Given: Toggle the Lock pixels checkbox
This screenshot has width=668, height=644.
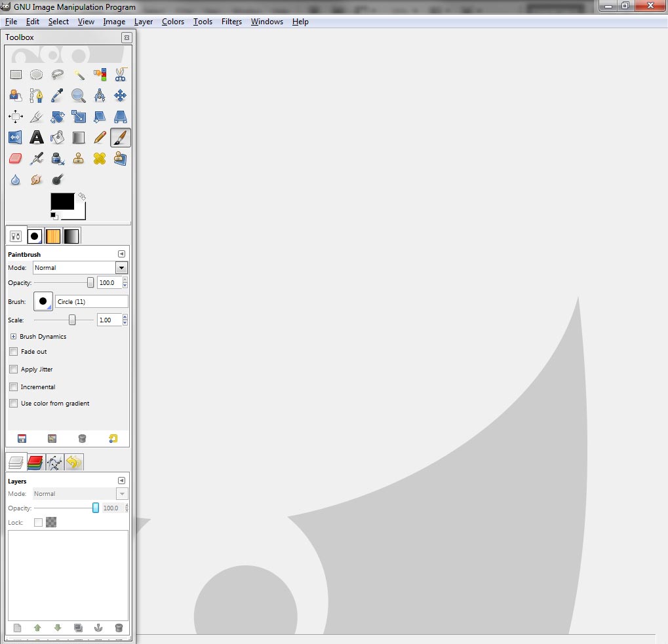Looking at the screenshot, I should (38, 522).
